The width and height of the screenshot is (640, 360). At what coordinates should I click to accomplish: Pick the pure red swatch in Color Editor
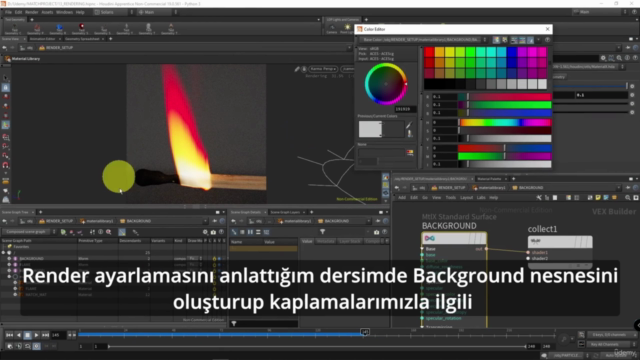pyautogui.click(x=429, y=52)
